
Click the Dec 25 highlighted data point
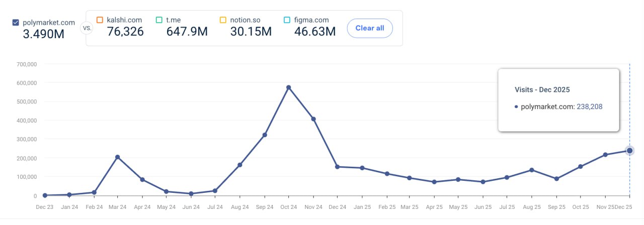click(629, 151)
